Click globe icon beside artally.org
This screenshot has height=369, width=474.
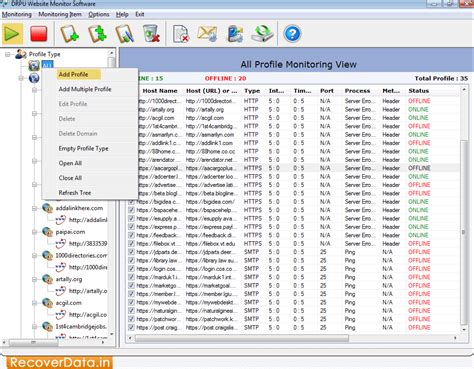pos(48,279)
